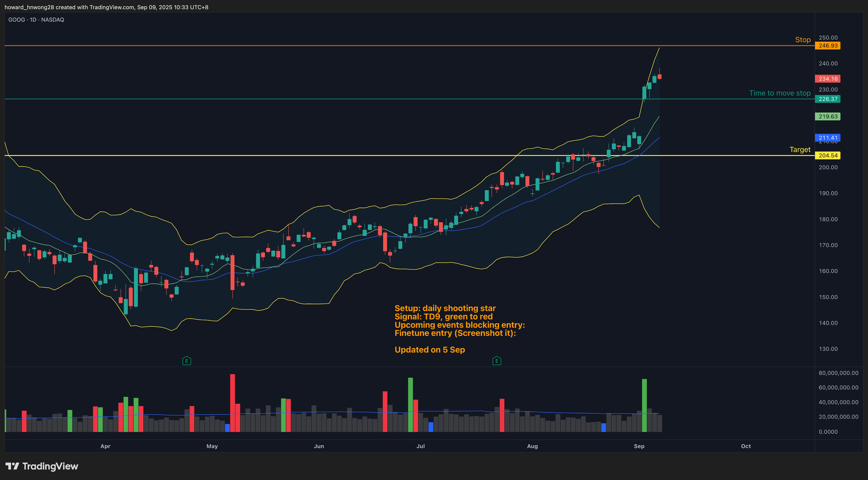
Task: Click the 'Setup: daily shooting star' note
Action: 445,308
